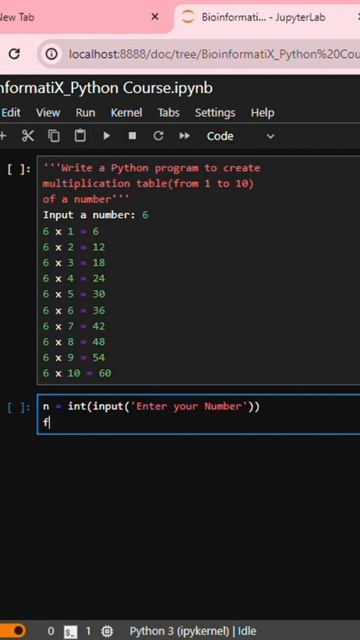Open the Code cell type dropdown
Viewport: 360px width, 640px height.
[x=240, y=136]
